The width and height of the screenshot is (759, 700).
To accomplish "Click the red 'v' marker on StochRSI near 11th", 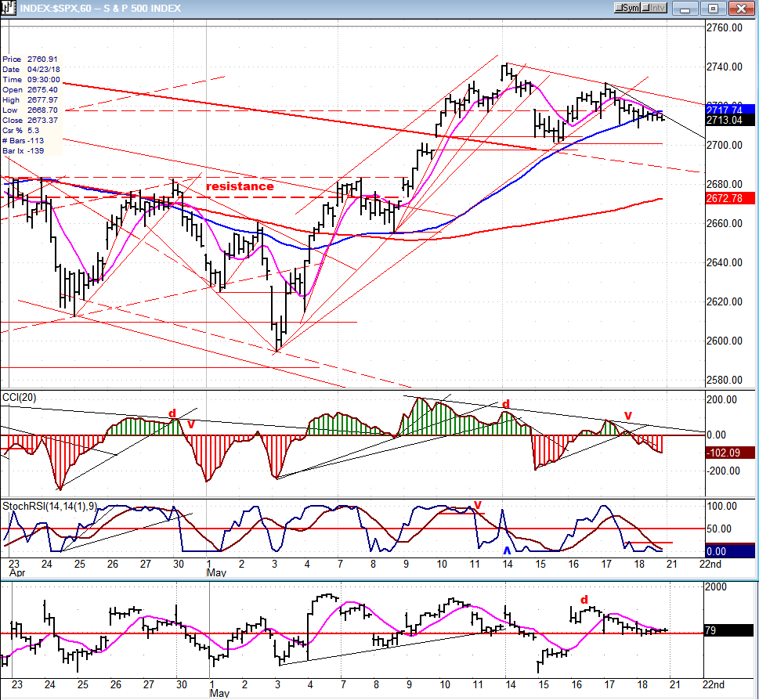I will (x=478, y=504).
